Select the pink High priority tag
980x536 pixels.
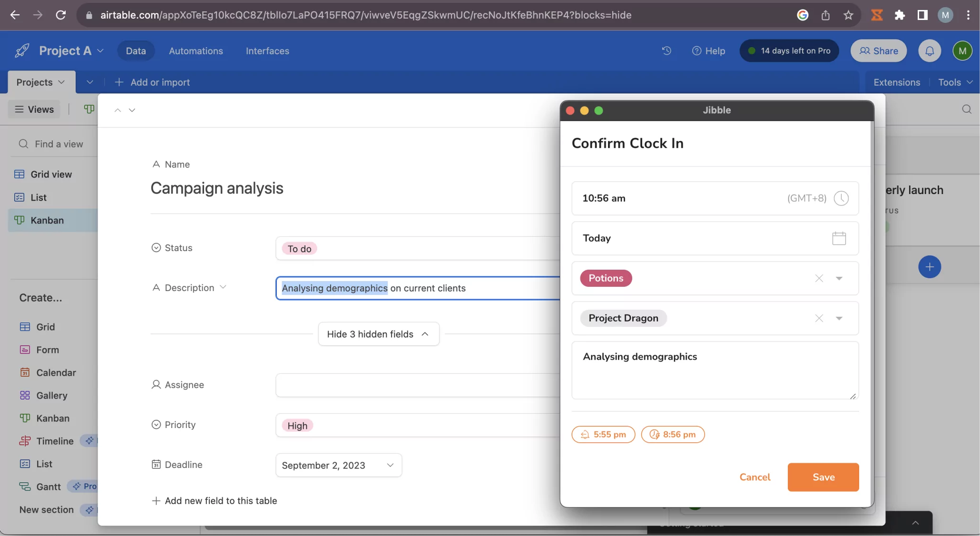click(297, 425)
